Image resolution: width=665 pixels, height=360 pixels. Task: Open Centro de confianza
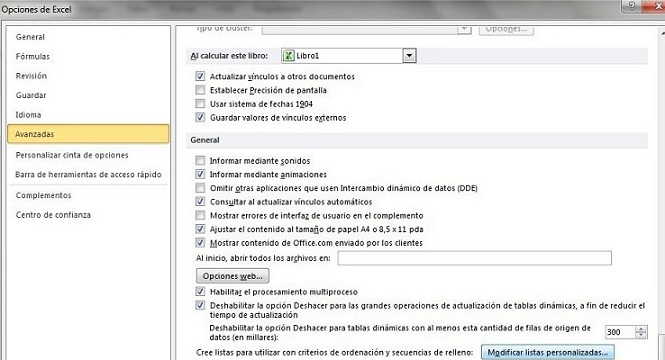(x=53, y=215)
